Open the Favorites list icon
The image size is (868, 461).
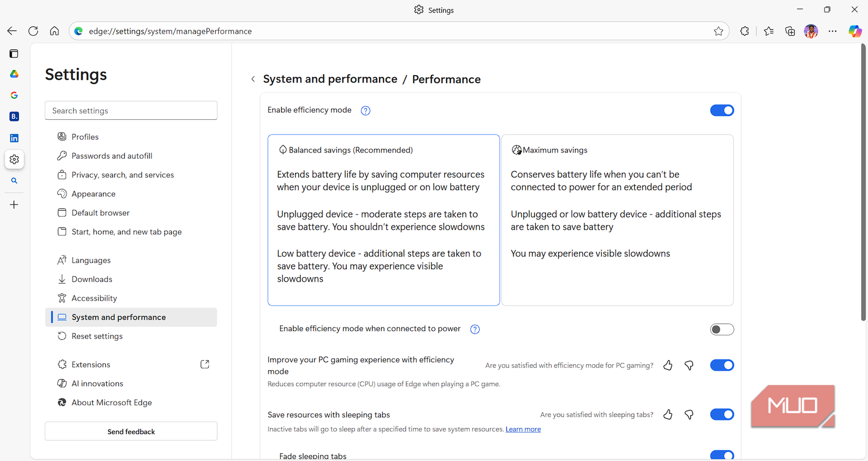[769, 31]
